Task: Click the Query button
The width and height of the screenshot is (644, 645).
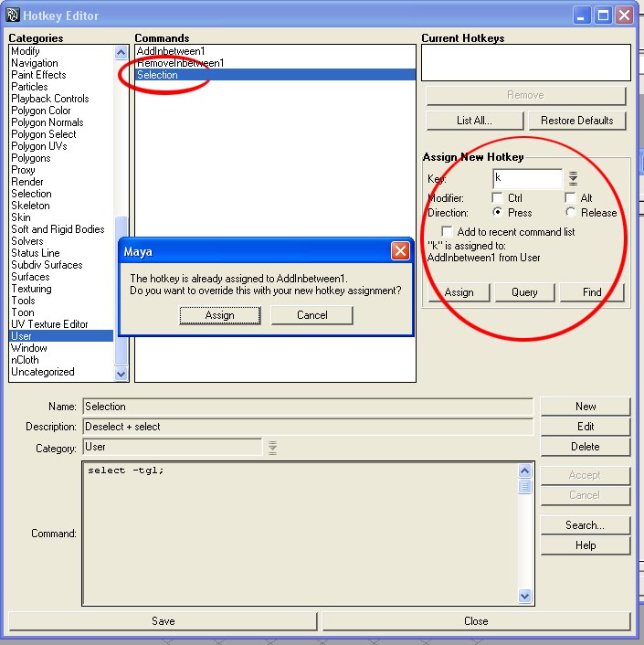Action: click(524, 292)
